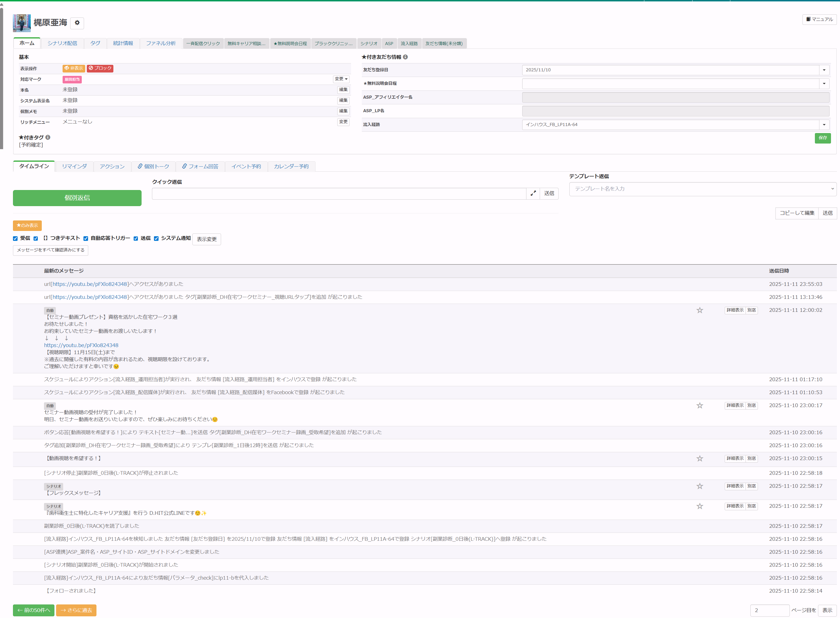Open the 友だち登録日 dropdown arrow
The image size is (840, 618).
[x=824, y=70]
